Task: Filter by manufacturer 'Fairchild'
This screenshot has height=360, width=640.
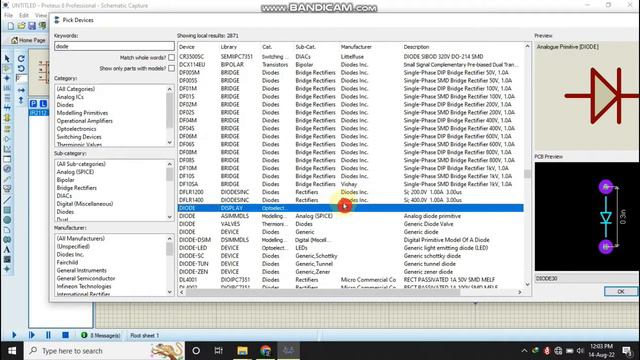Action: coord(67,262)
